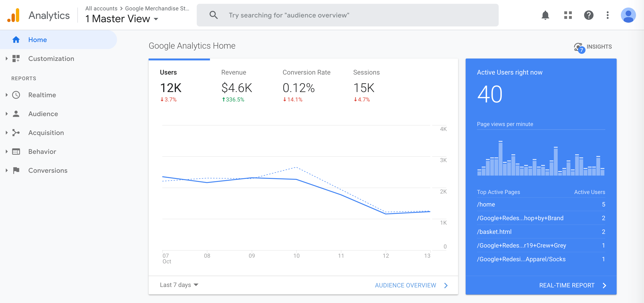Expand the Conversions reports arrow
The image size is (644, 303).
(x=7, y=171)
